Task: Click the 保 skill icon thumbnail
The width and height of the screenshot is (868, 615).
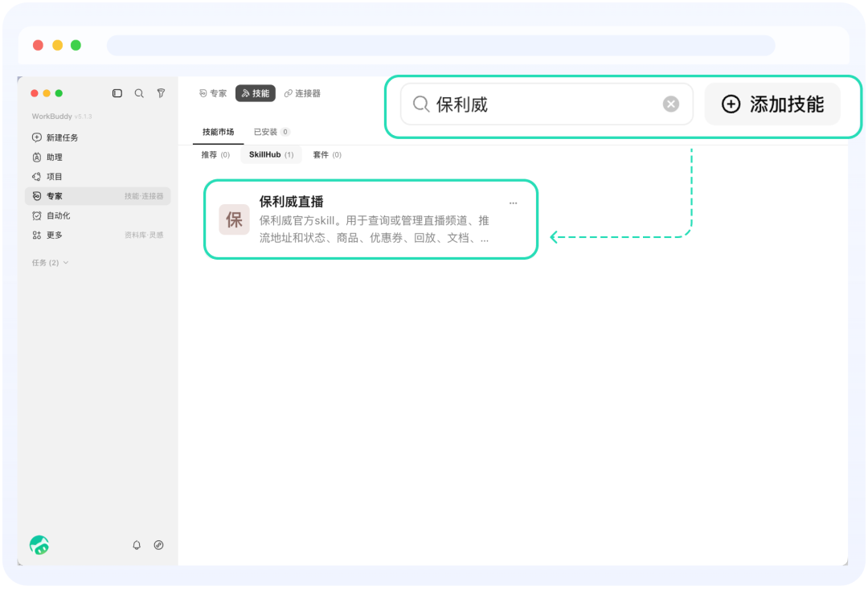Action: tap(234, 219)
